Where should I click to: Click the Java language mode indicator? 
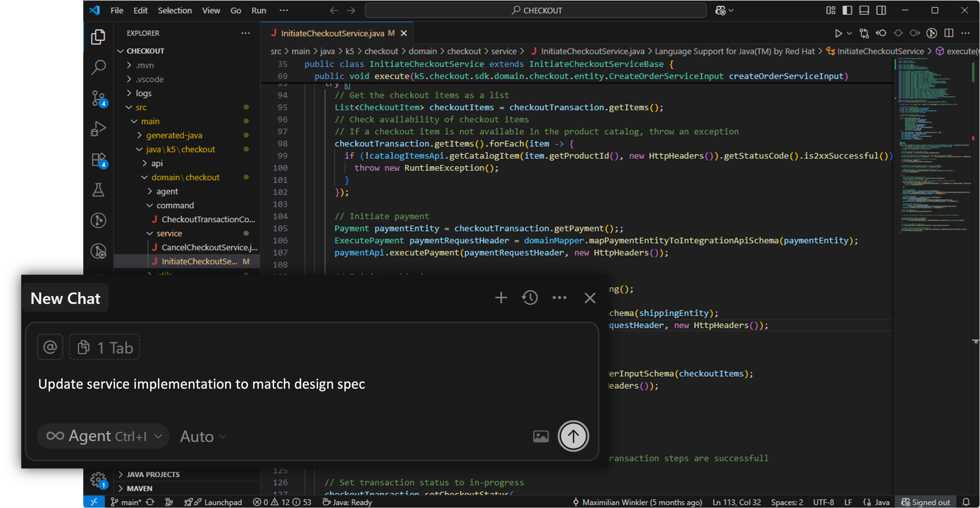coord(877,502)
